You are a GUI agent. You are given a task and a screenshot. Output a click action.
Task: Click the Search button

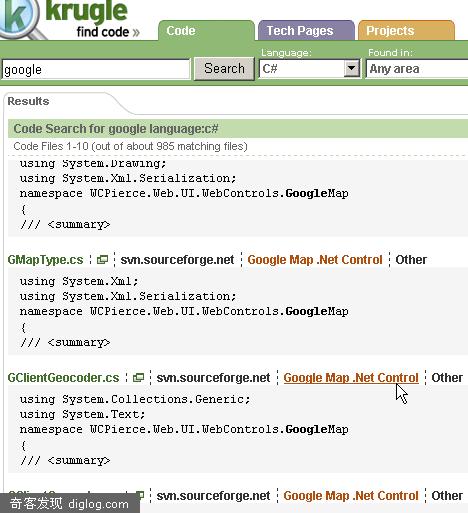pos(224,69)
